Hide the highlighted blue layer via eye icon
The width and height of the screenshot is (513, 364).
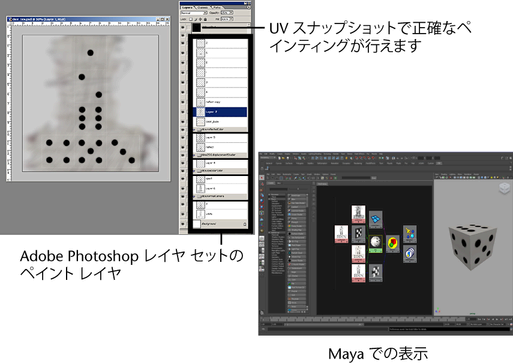tap(183, 112)
